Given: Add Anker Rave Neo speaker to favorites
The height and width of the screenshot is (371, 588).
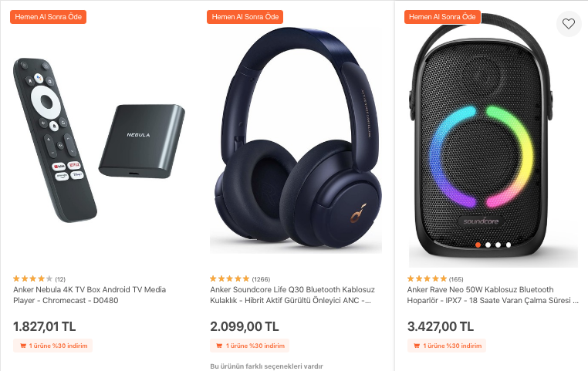Looking at the screenshot, I should coord(569,24).
